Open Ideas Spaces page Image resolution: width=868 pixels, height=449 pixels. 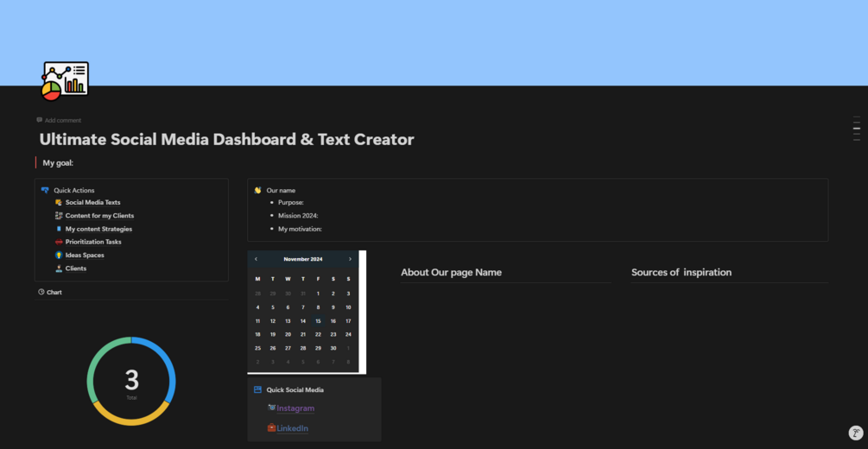(x=85, y=256)
